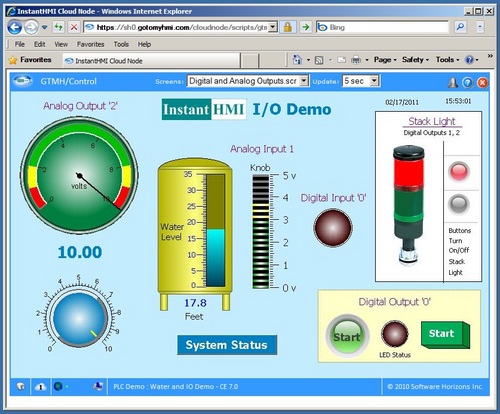Click the browser Forward arrow
This screenshot has height=414, width=500.
pos(31,27)
